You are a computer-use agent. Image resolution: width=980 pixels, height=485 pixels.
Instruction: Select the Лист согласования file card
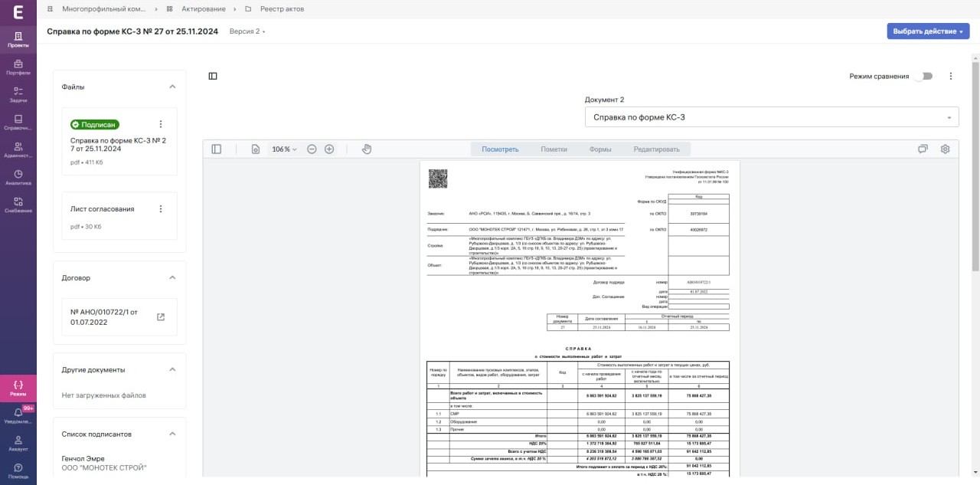pos(119,218)
